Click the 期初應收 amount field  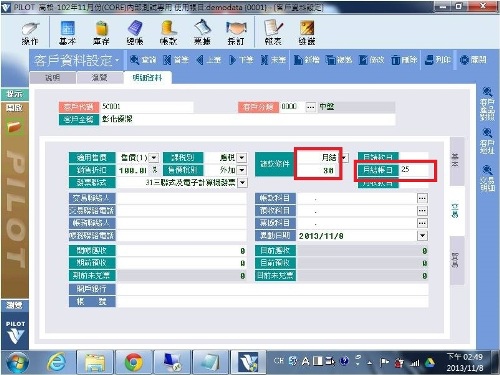181,251
